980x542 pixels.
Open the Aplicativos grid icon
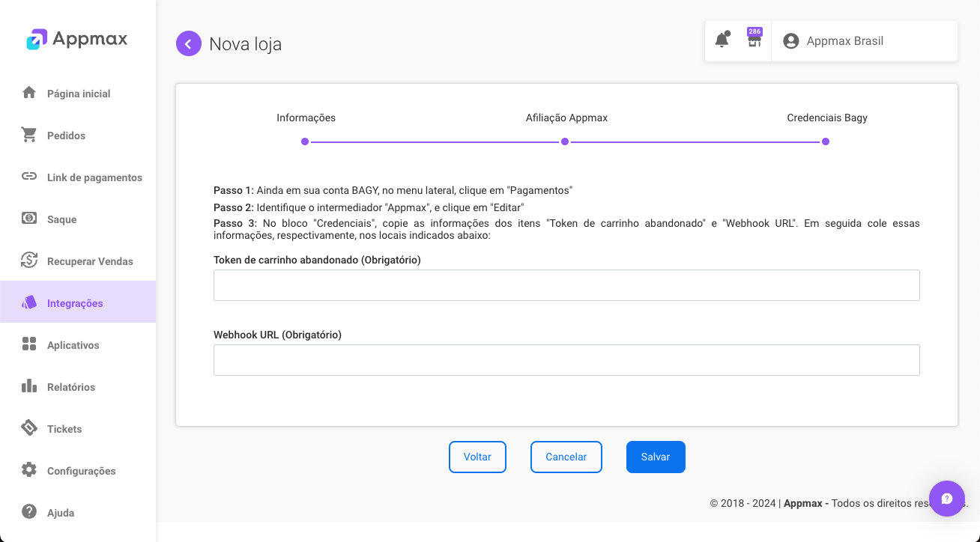pyautogui.click(x=28, y=344)
